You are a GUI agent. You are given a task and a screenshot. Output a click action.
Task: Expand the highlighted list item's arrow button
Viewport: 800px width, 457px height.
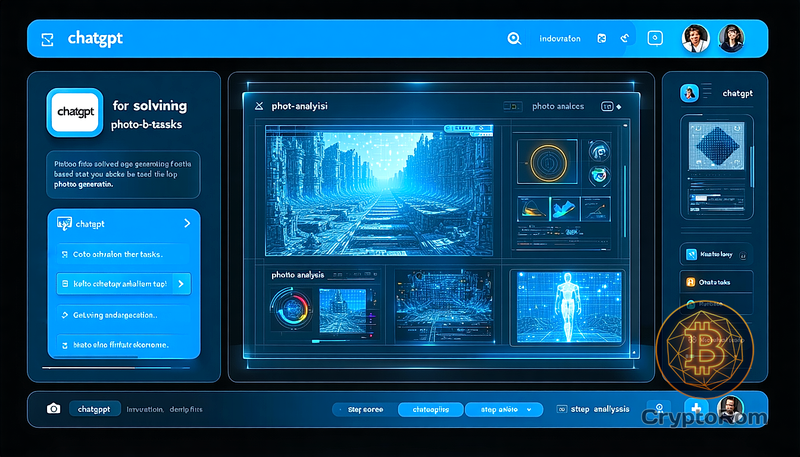tap(179, 284)
